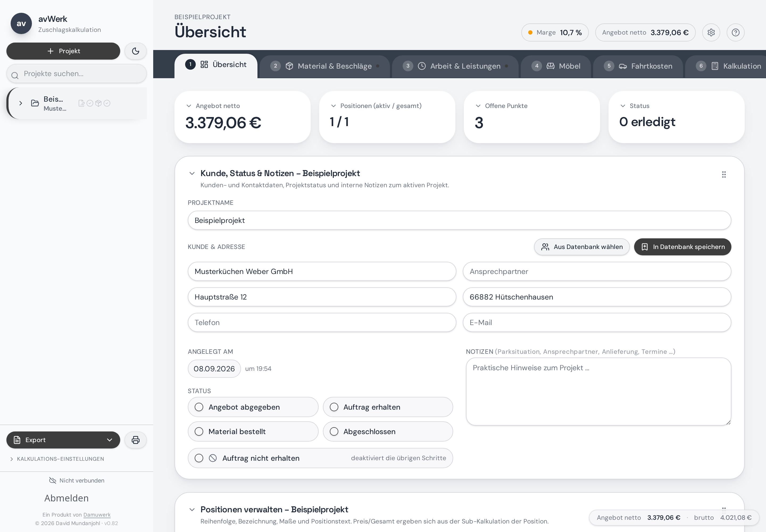Switch to the Arbeit & Leistungen tab
Image resolution: width=766 pixels, height=532 pixels.
tap(455, 66)
